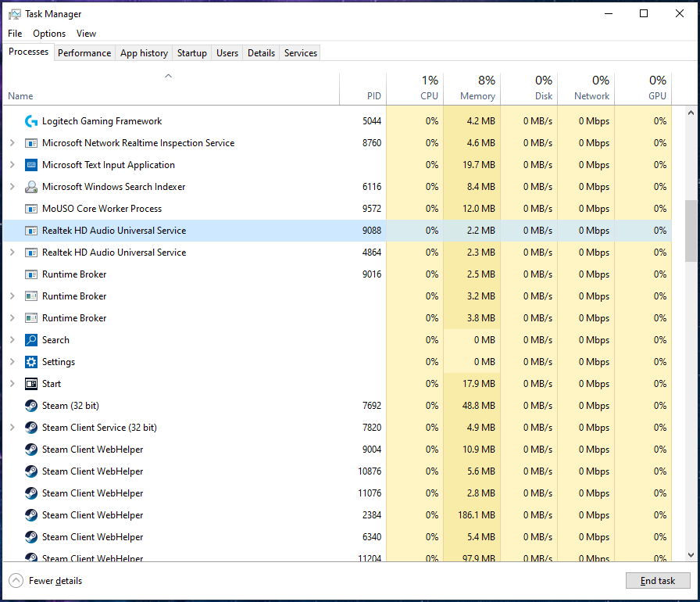Viewport: 700px width, 602px height.
Task: Click Runtime Broker icon using 3.8 MB
Action: point(31,318)
